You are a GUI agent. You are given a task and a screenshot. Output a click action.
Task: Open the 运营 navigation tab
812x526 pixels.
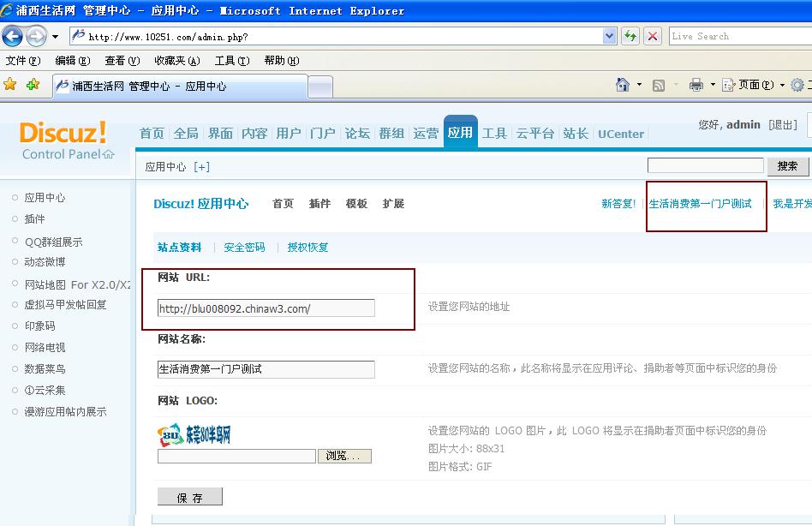tap(426, 134)
